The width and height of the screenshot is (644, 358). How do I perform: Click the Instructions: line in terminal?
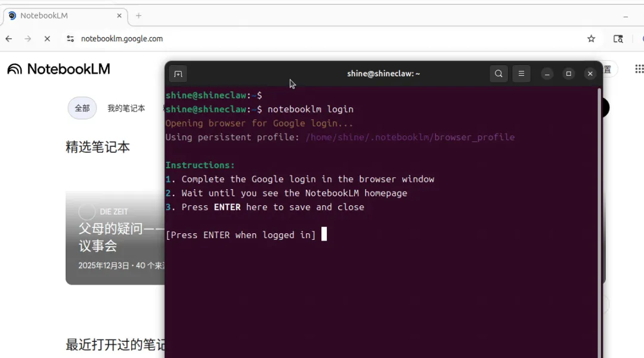tap(200, 165)
